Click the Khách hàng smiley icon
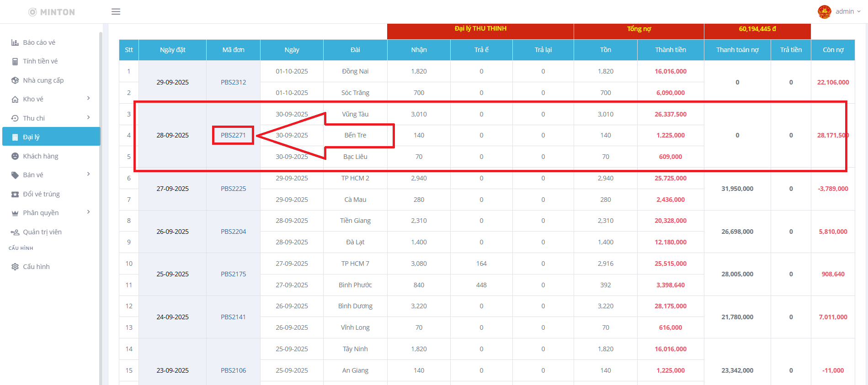868x385 pixels. tap(15, 156)
